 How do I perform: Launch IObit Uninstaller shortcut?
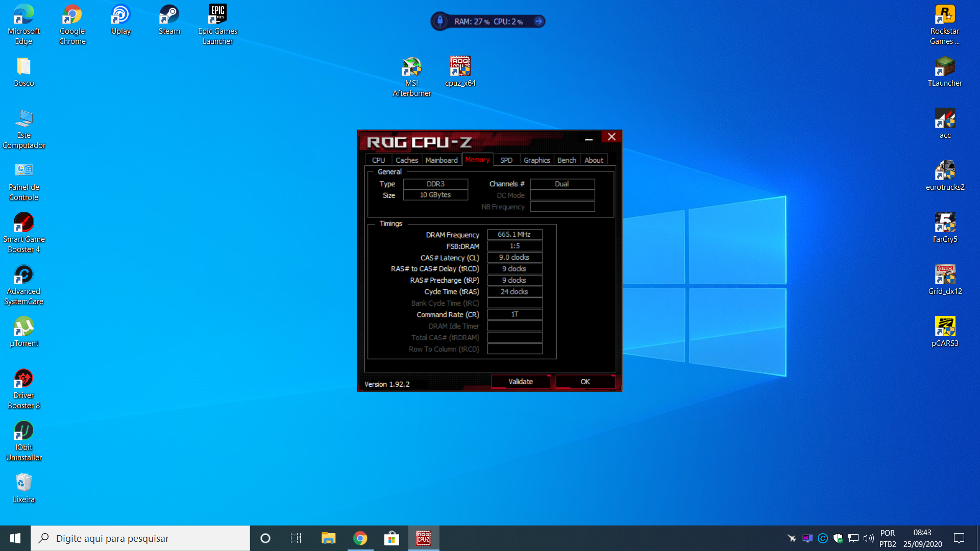pos(24,441)
